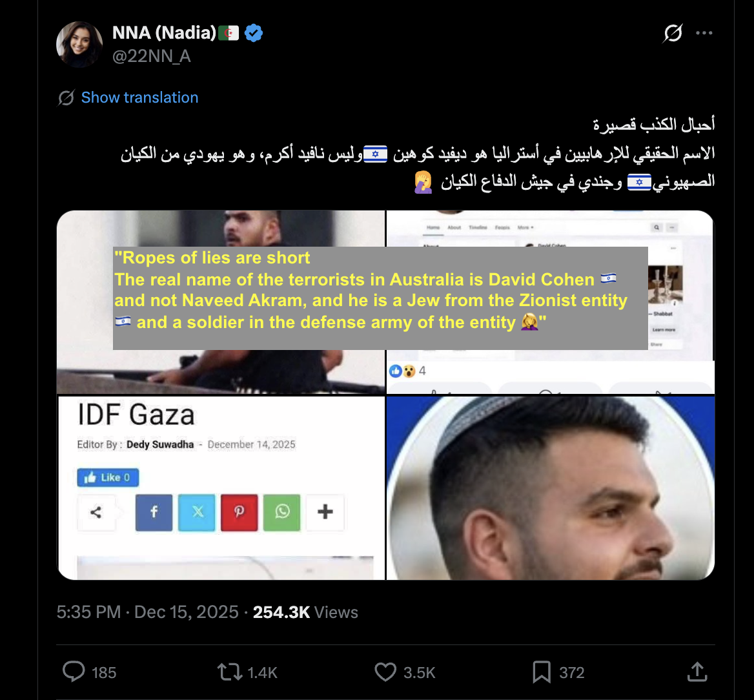This screenshot has height=700, width=754.
Task: Bookmark this post
Action: coord(542,672)
